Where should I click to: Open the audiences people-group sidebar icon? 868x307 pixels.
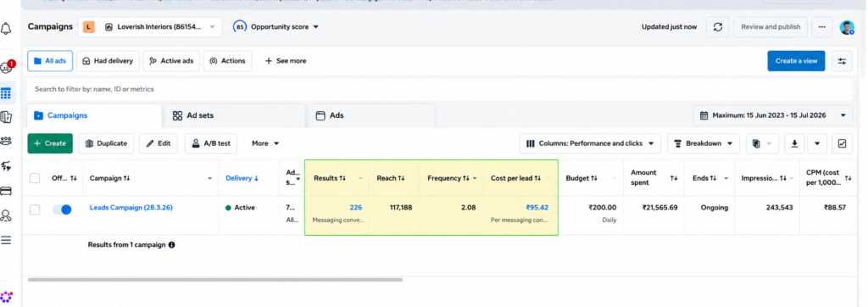coord(6,141)
